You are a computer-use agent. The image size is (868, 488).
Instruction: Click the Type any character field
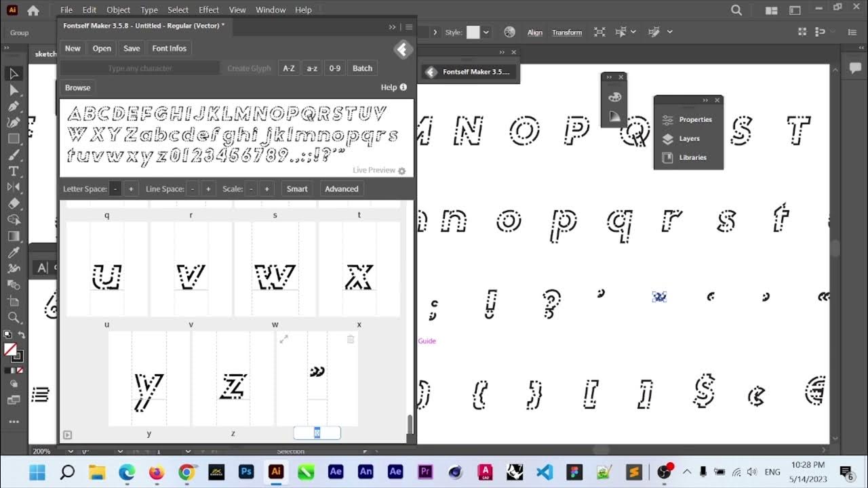(x=140, y=68)
